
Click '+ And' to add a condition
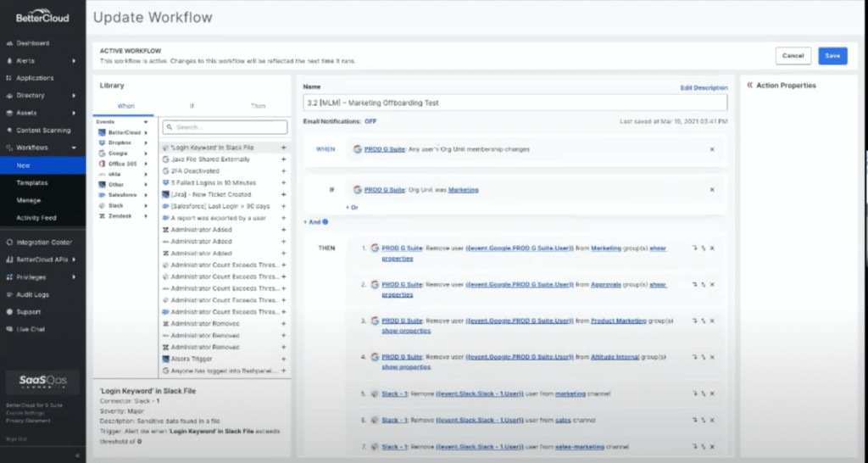pos(312,222)
